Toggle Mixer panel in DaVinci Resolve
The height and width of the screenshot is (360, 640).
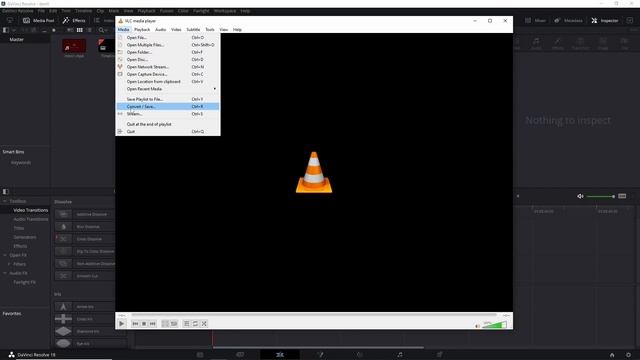point(536,20)
